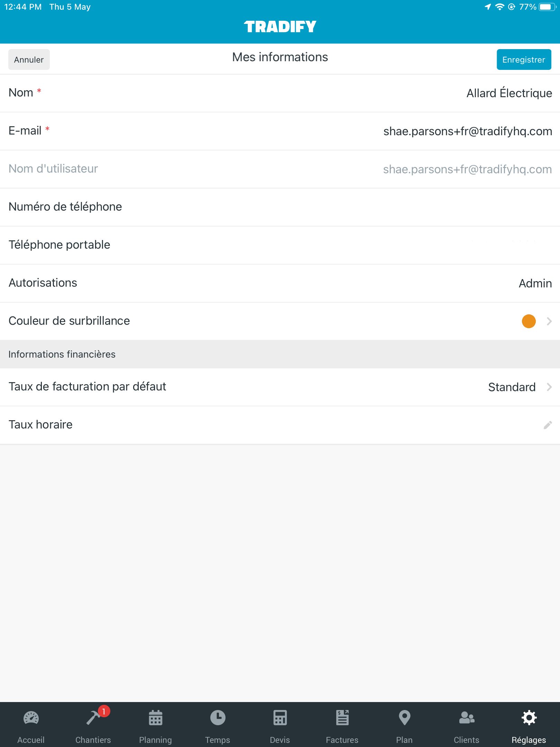Open the Factures invoice icon
Viewport: 560px width, 747px height.
pyautogui.click(x=342, y=718)
